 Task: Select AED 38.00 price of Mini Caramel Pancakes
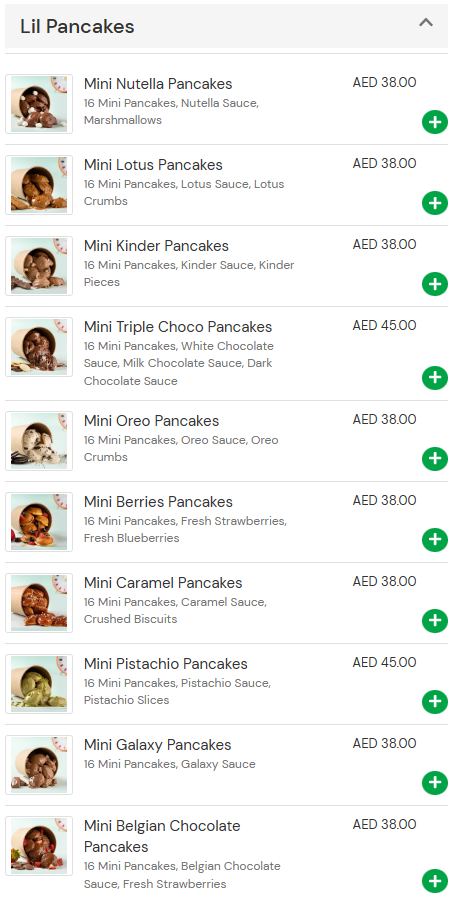384,582
